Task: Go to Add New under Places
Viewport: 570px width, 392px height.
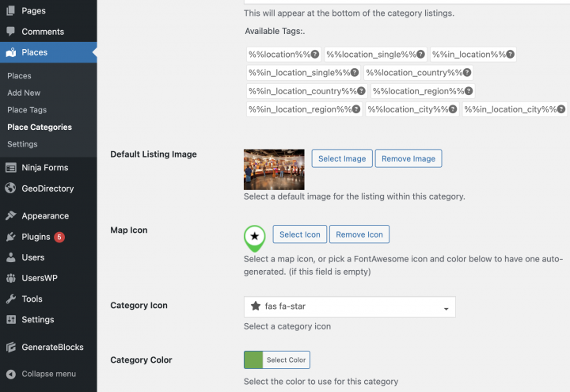Action: point(24,93)
